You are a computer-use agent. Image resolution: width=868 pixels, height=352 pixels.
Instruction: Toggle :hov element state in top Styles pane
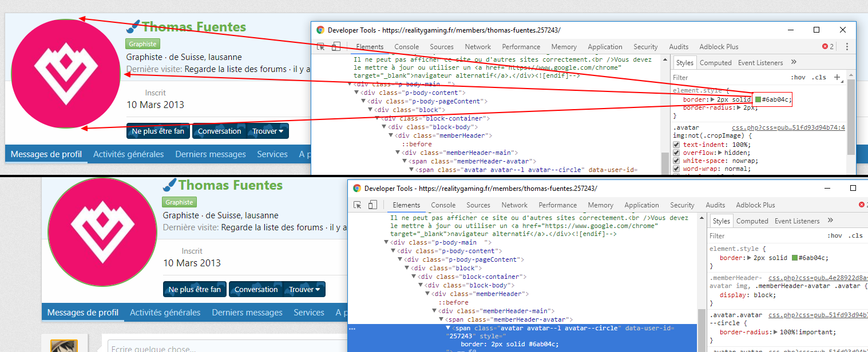(x=798, y=77)
